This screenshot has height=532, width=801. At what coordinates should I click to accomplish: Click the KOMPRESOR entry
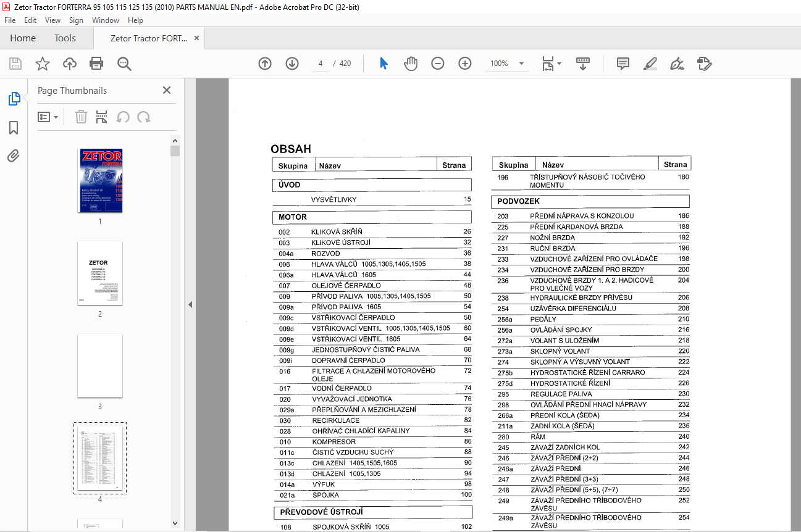coord(334,442)
